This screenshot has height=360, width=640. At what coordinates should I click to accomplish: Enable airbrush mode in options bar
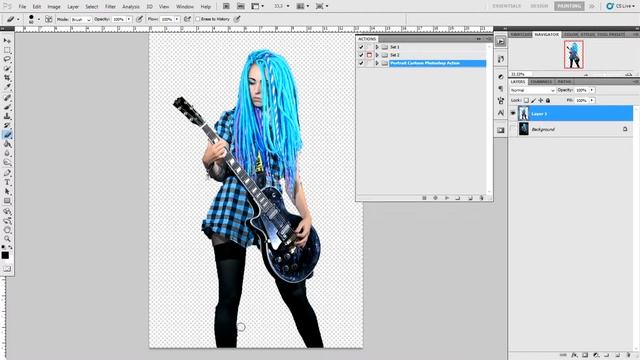click(187, 19)
